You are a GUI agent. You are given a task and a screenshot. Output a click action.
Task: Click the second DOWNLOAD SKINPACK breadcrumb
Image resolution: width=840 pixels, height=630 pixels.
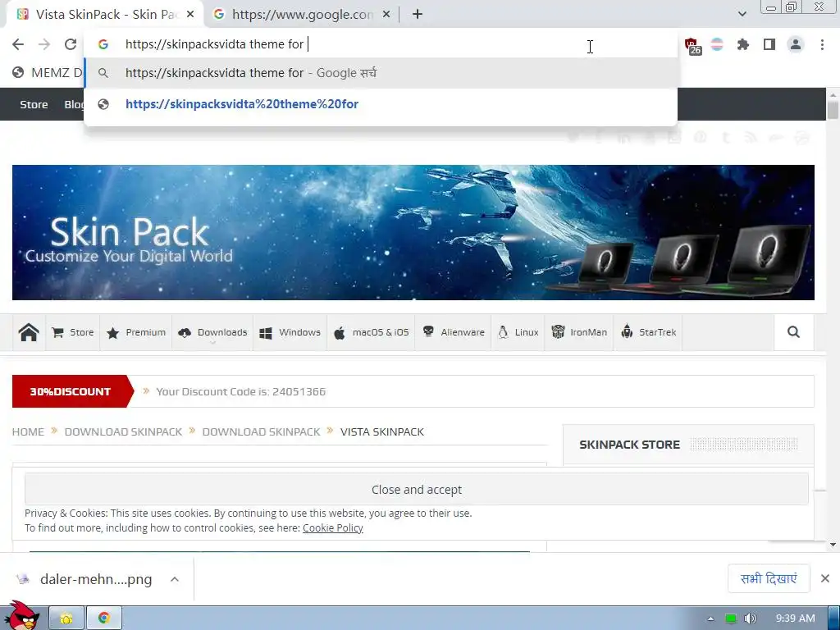click(x=261, y=431)
